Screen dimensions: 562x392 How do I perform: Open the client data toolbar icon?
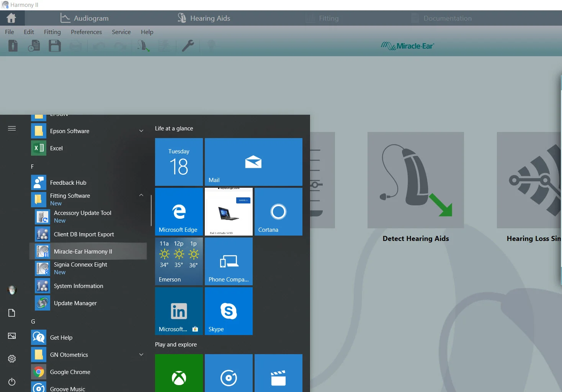[x=13, y=46]
